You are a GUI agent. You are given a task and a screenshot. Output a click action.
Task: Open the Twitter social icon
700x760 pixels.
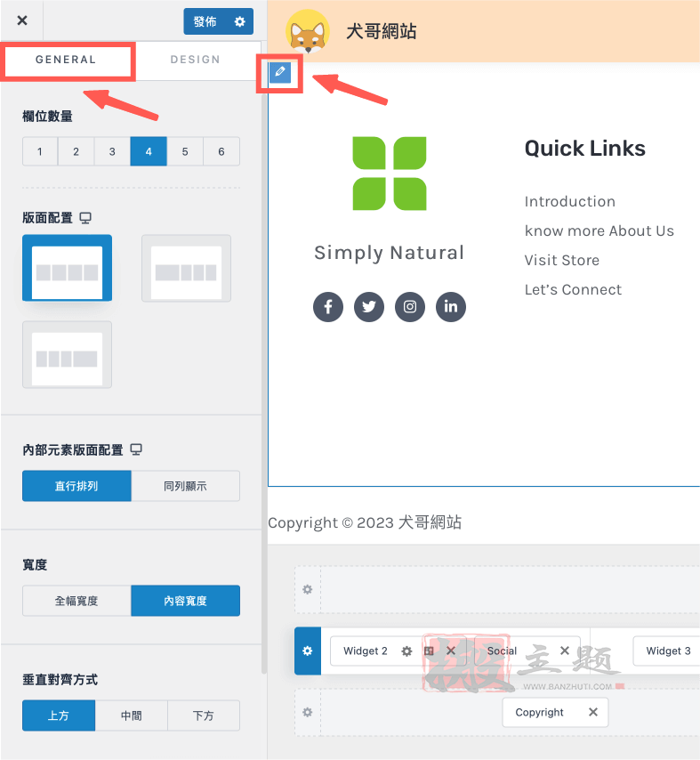[369, 307]
